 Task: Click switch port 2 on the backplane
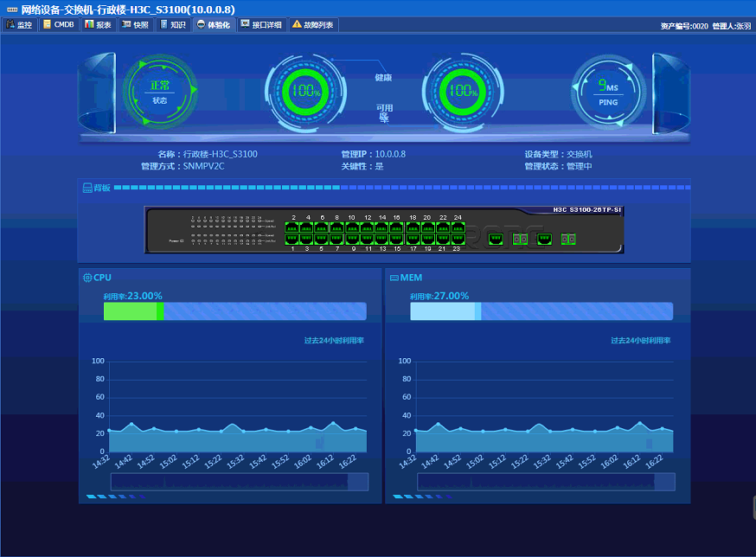tap(292, 227)
